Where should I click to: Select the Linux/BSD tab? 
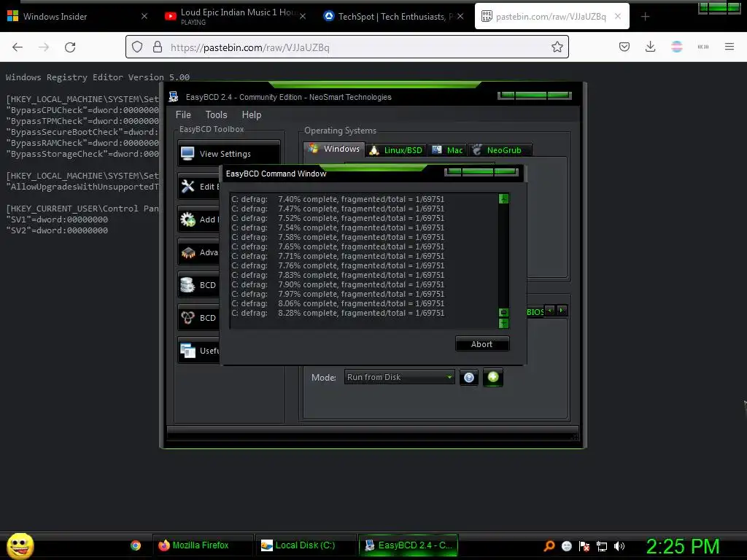[x=396, y=150]
